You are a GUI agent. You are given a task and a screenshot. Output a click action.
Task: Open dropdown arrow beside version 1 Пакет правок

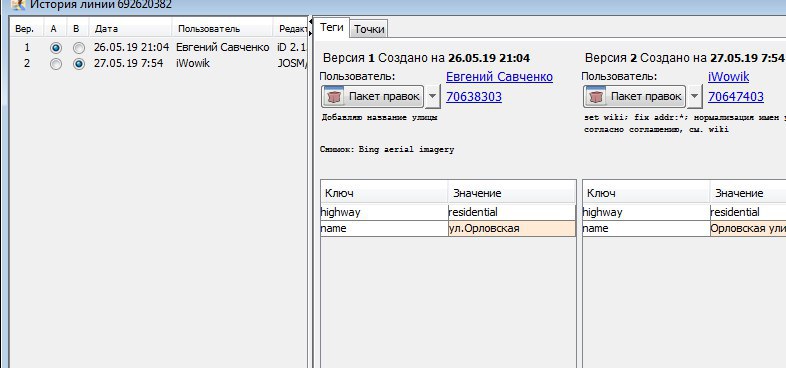(433, 96)
